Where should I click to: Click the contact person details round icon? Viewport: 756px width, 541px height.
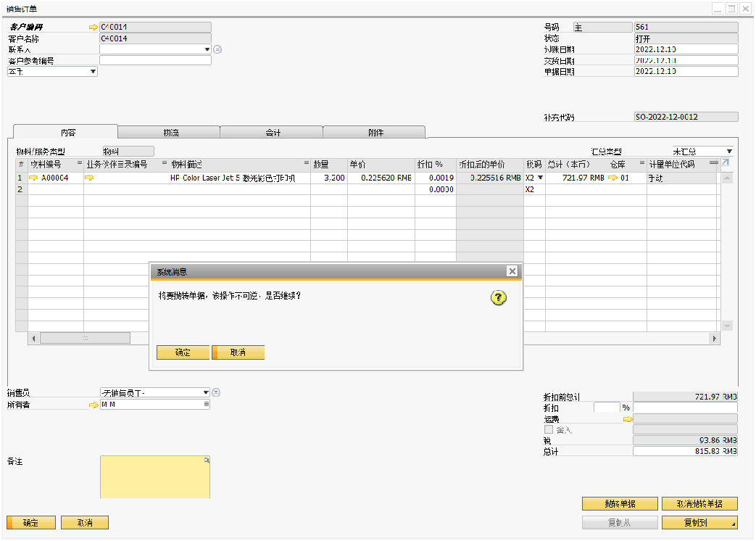(217, 50)
